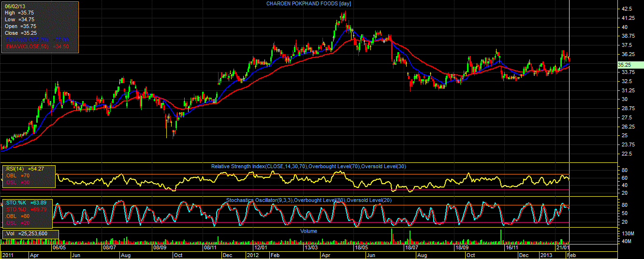Click the 42.5 price axis label
The width and height of the screenshot is (644, 259).
[x=628, y=9]
